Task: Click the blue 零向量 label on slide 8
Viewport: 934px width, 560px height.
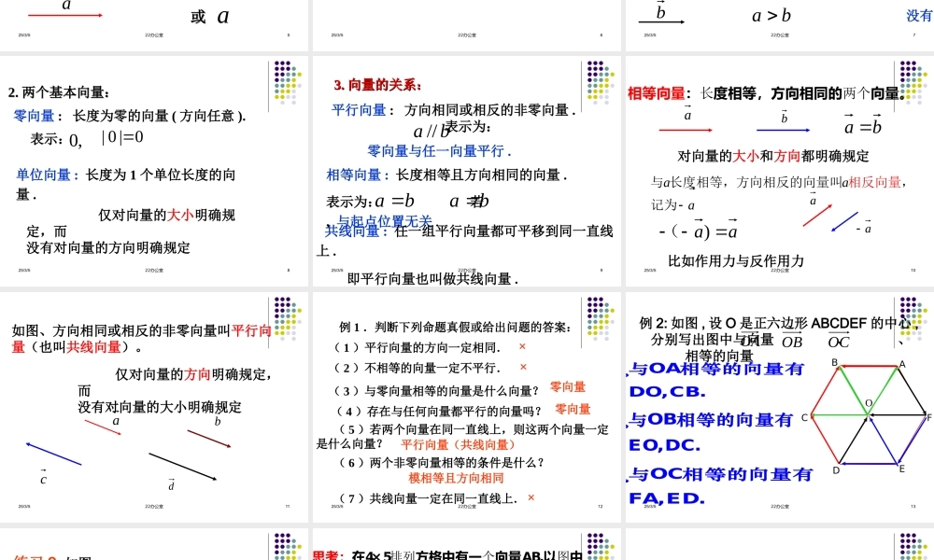Action: point(34,116)
